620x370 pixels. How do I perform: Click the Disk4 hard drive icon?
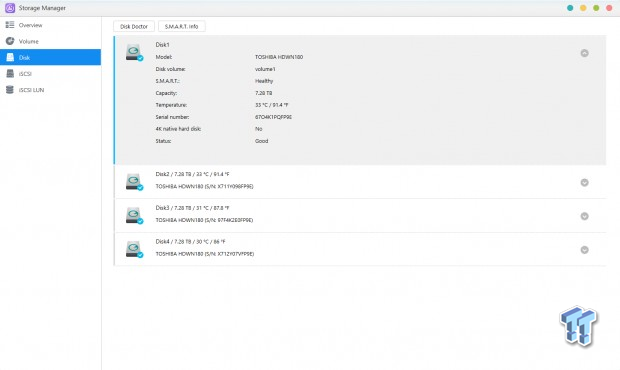coord(134,249)
